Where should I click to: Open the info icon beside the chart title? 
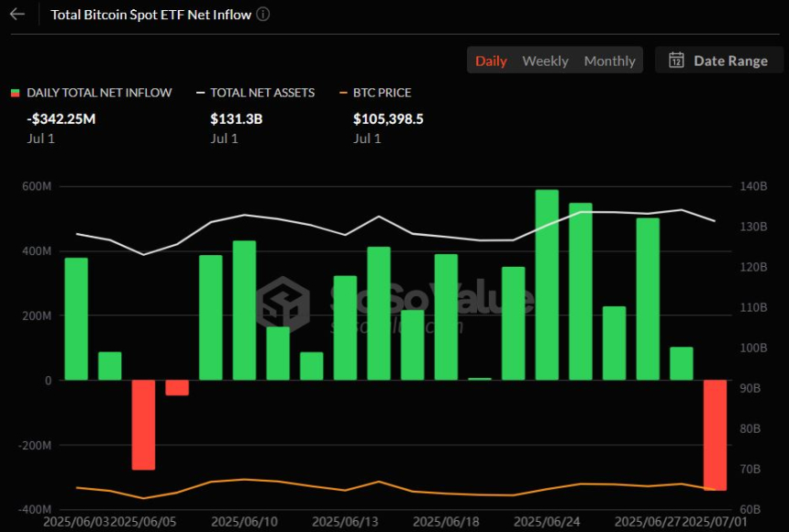(x=263, y=14)
